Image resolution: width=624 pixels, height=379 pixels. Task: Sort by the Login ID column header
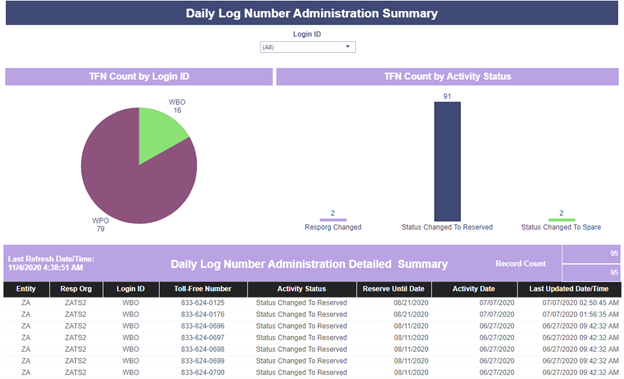click(x=131, y=289)
